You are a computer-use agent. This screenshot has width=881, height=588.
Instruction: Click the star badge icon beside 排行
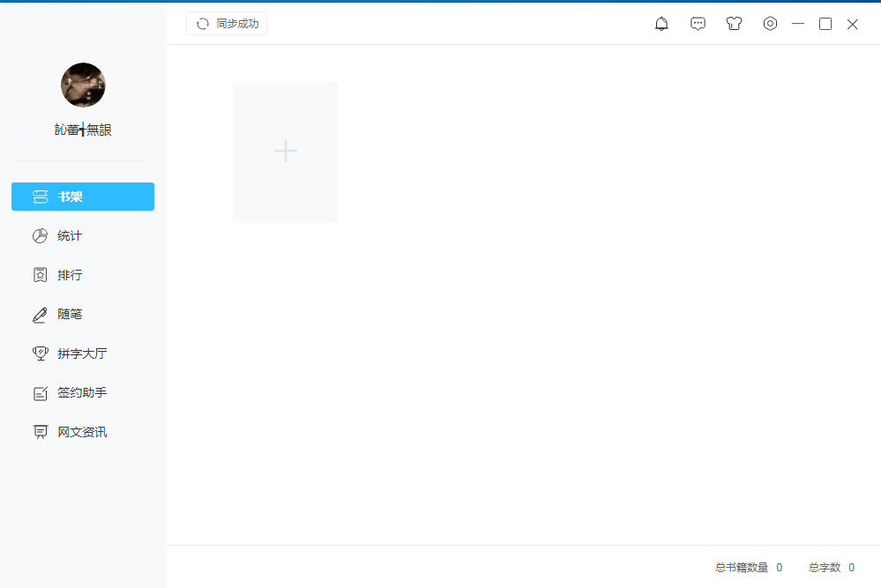(40, 275)
